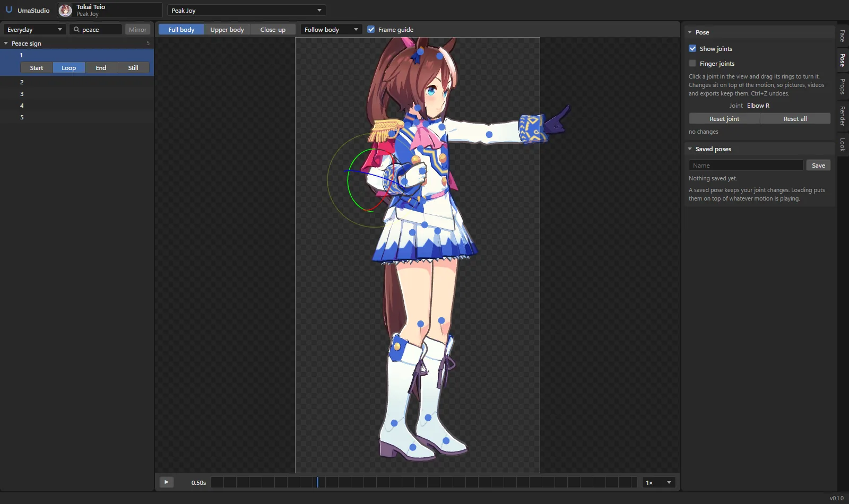Screen dimensions: 849x504
Task: Click the Reset joint button
Action: [x=724, y=119]
